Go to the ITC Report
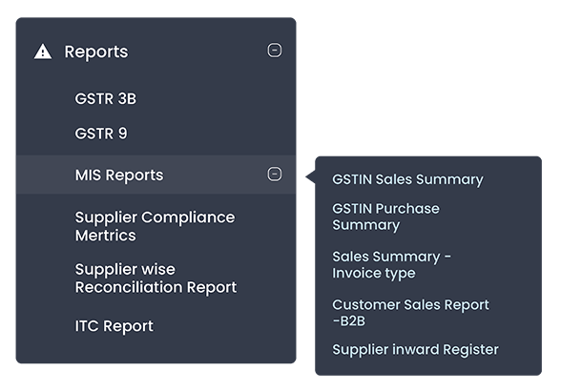Image resolution: width=561 pixels, height=392 pixels. (x=114, y=326)
